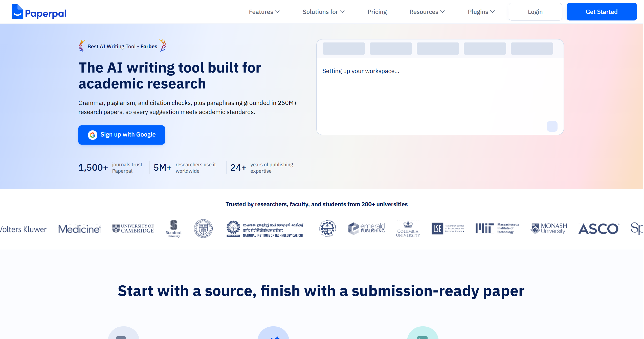Click the Stanford University logo
The height and width of the screenshot is (339, 644).
tap(174, 229)
